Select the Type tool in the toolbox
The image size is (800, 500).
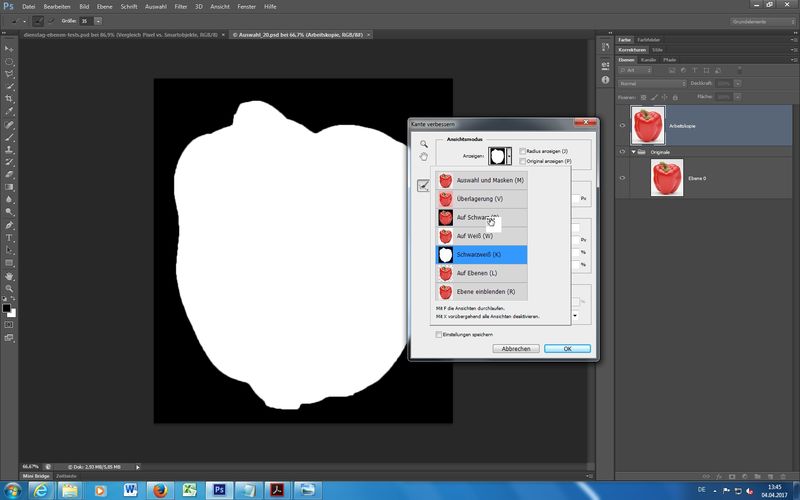pos(10,238)
